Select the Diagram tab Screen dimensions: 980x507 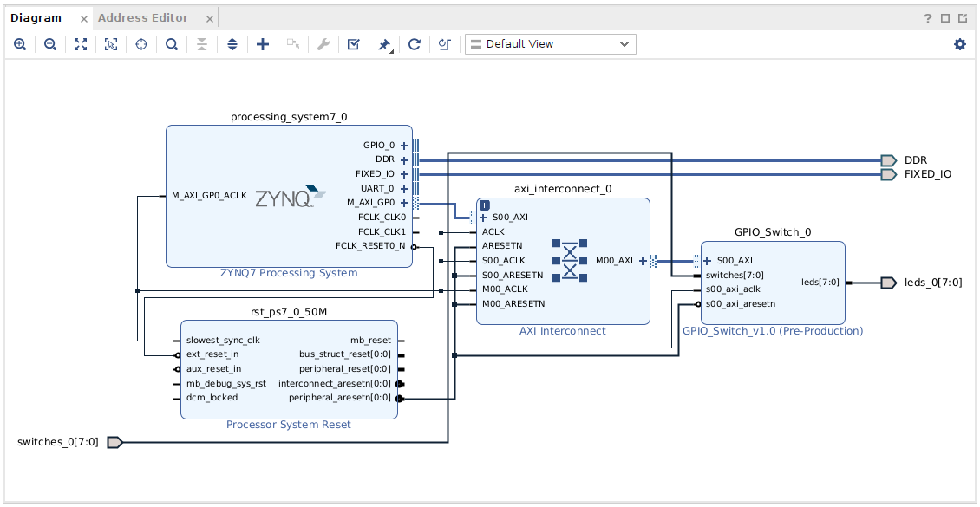click(x=36, y=17)
